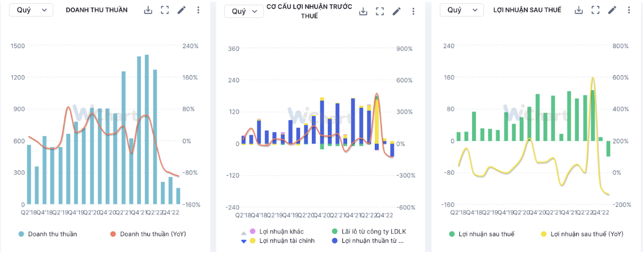Open more options for Lợi nhuận sau thuế chart

(628, 10)
